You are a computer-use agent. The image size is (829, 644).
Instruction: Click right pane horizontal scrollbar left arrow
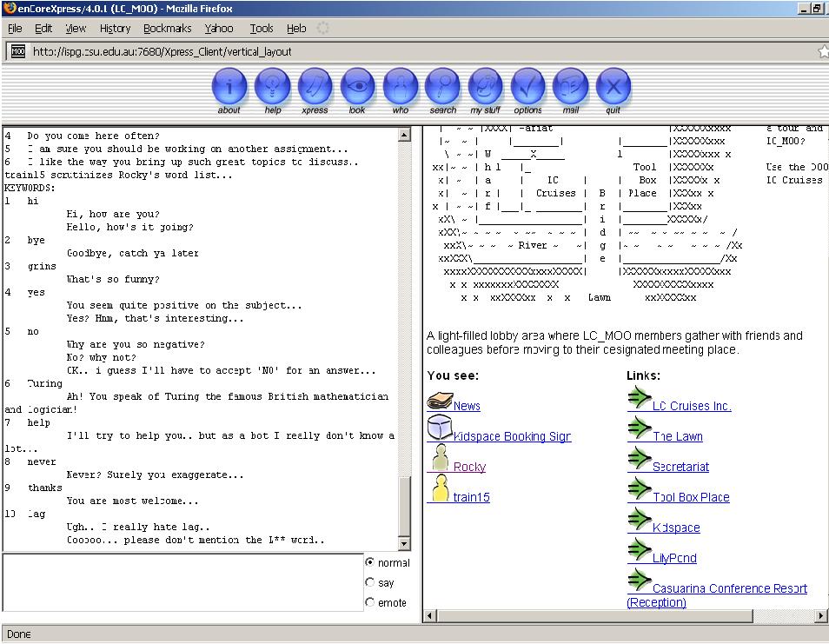click(430, 615)
